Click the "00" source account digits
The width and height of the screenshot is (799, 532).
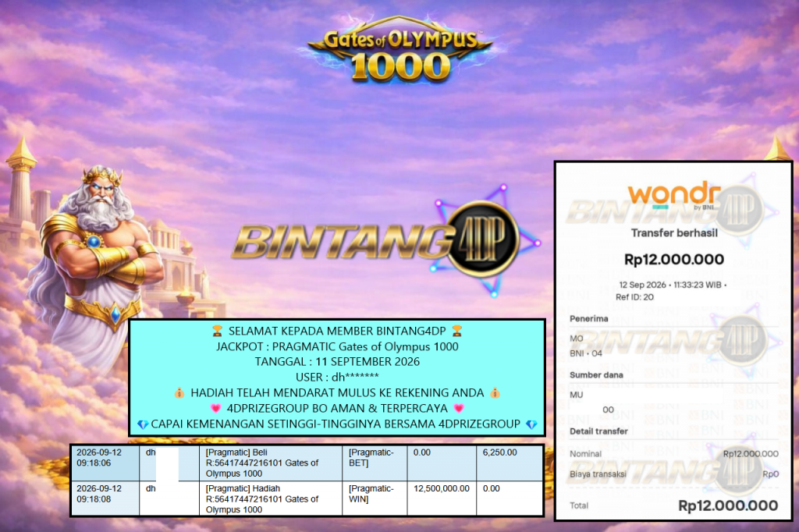point(609,410)
